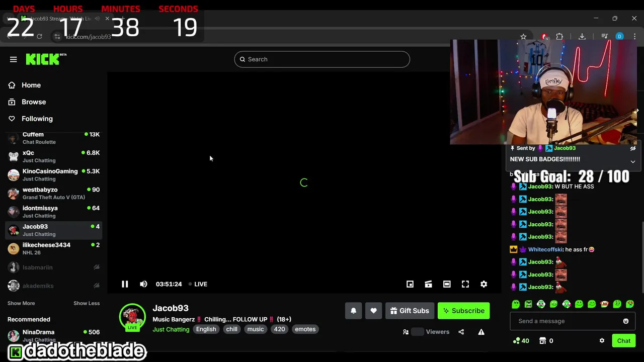This screenshot has width=644, height=362.
Task: Toggle notification bell for Jacob93
Action: [353, 311]
